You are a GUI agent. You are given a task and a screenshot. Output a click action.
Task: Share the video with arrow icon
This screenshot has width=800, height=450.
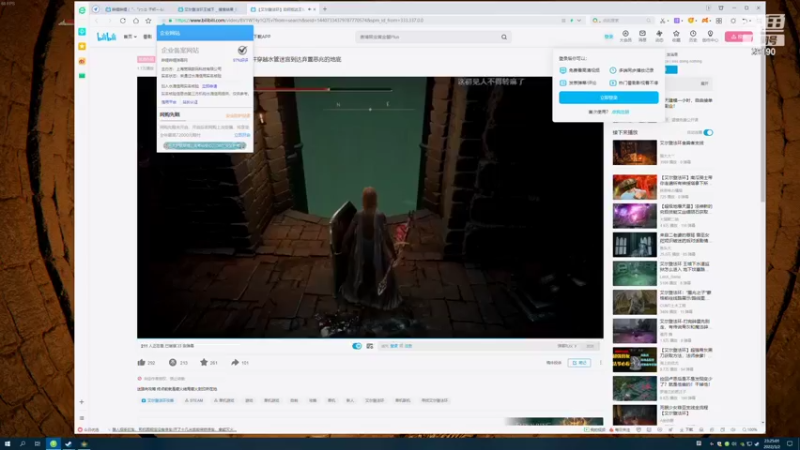235,362
